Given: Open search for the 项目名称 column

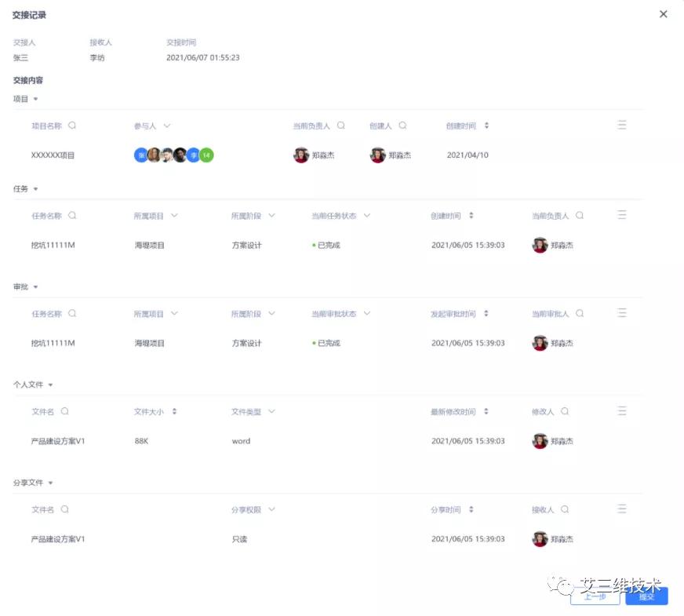Looking at the screenshot, I should click(x=71, y=126).
